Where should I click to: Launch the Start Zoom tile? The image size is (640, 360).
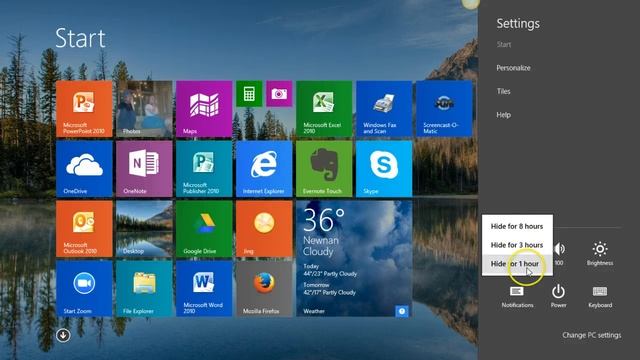tap(84, 289)
